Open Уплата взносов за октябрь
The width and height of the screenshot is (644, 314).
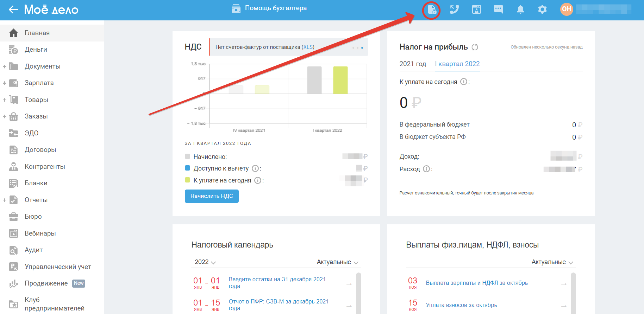point(461,305)
